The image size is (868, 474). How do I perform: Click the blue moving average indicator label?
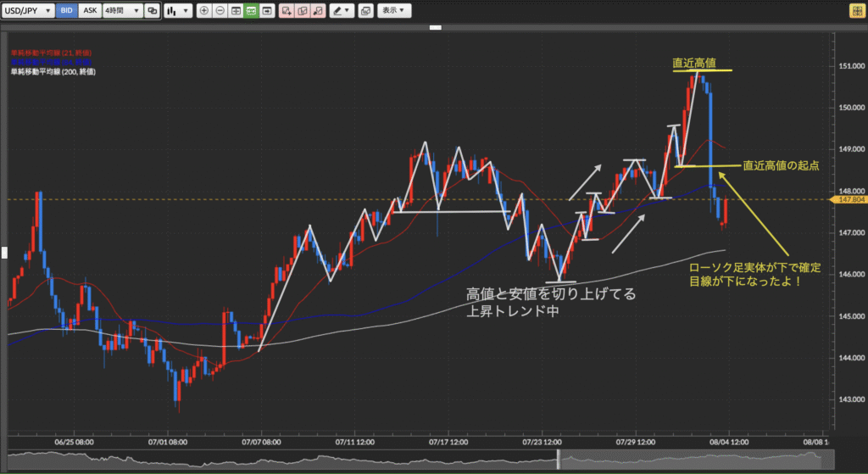pos(51,63)
